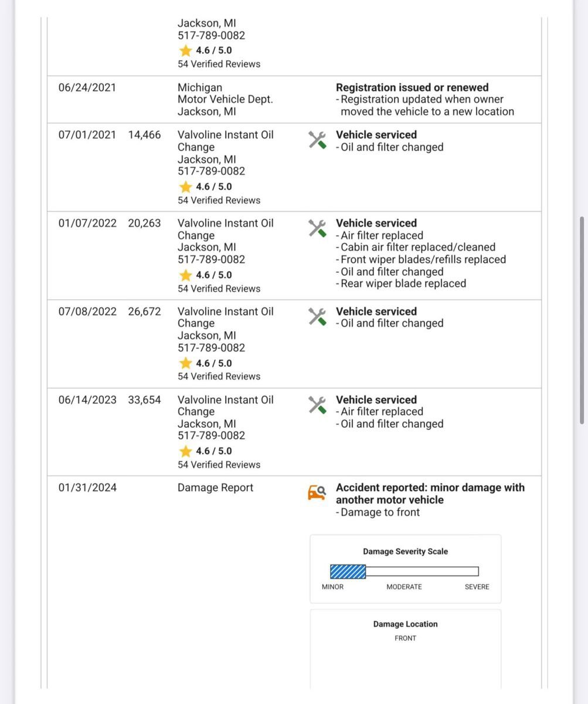Viewport: 588px width, 704px height.
Task: Open 54 Verified Reviews under 01/07/2022 entry
Action: 219,288
